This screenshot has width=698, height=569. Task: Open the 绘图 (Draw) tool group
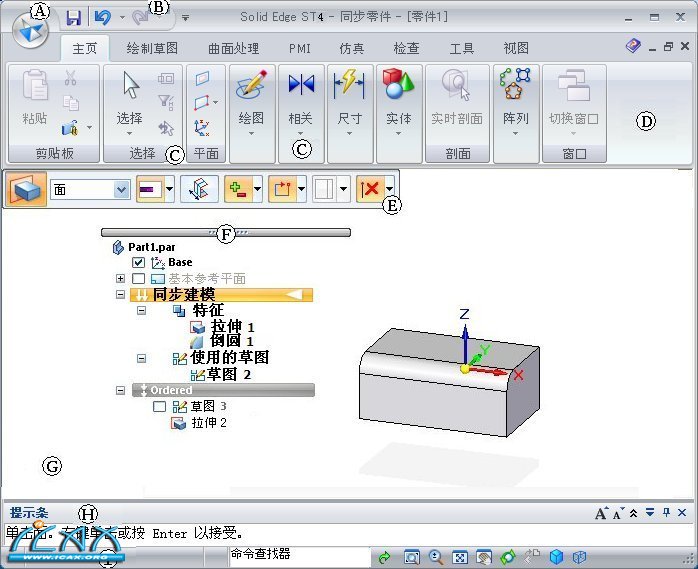pos(252,100)
